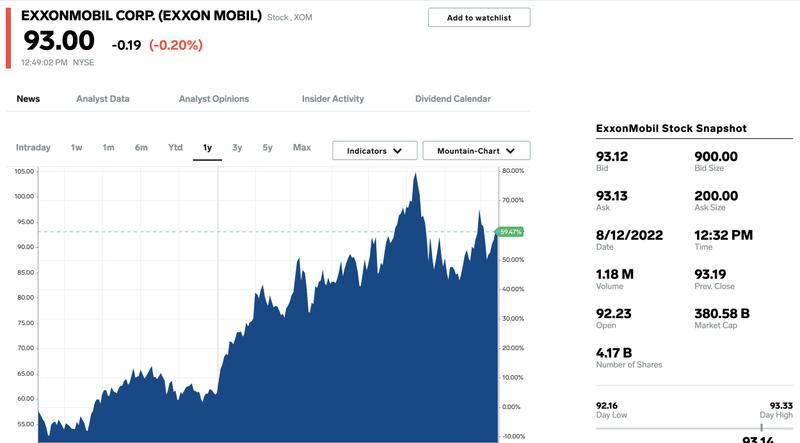Viewport: 800px width, 443px height.
Task: Click the 12:49:02 PM NYSE timestamp
Action: pos(58,62)
